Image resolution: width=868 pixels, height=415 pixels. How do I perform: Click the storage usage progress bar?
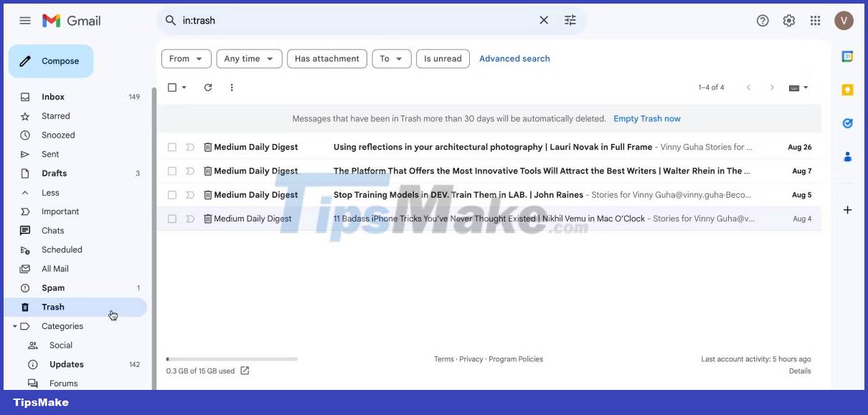(231, 358)
